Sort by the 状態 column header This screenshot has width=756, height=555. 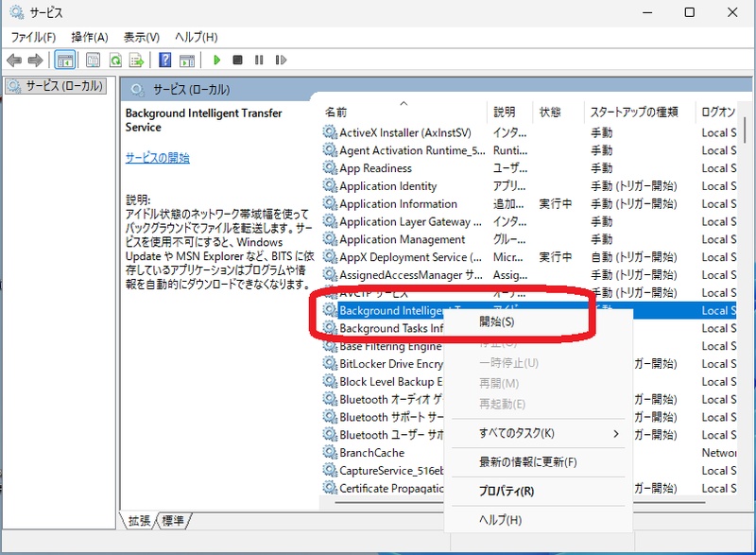pyautogui.click(x=558, y=112)
